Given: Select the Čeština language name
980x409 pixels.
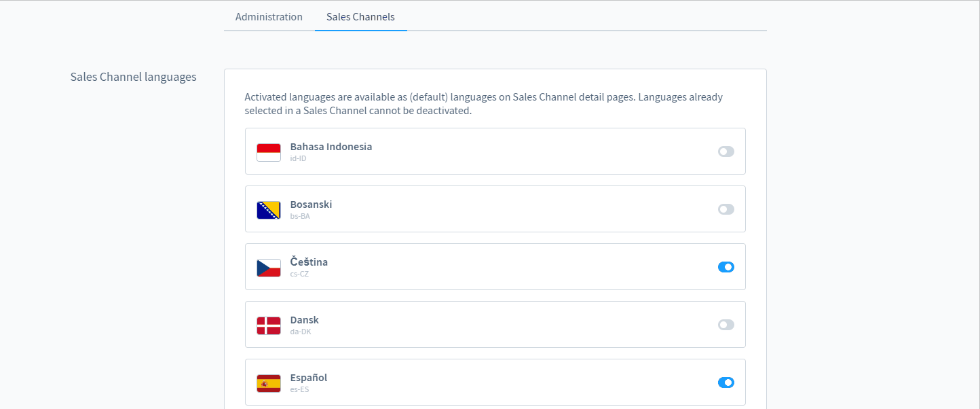Looking at the screenshot, I should [x=309, y=262].
